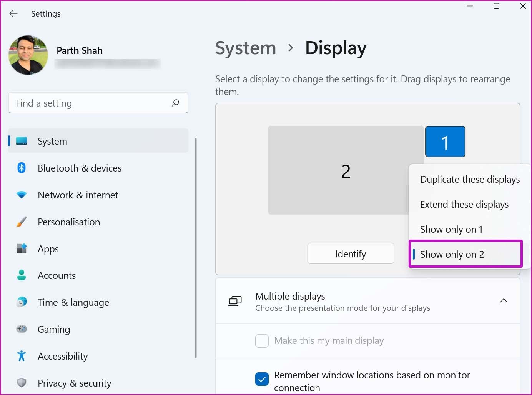This screenshot has width=532, height=395.
Task: Toggle the Time & language sidebar entry
Action: point(73,302)
